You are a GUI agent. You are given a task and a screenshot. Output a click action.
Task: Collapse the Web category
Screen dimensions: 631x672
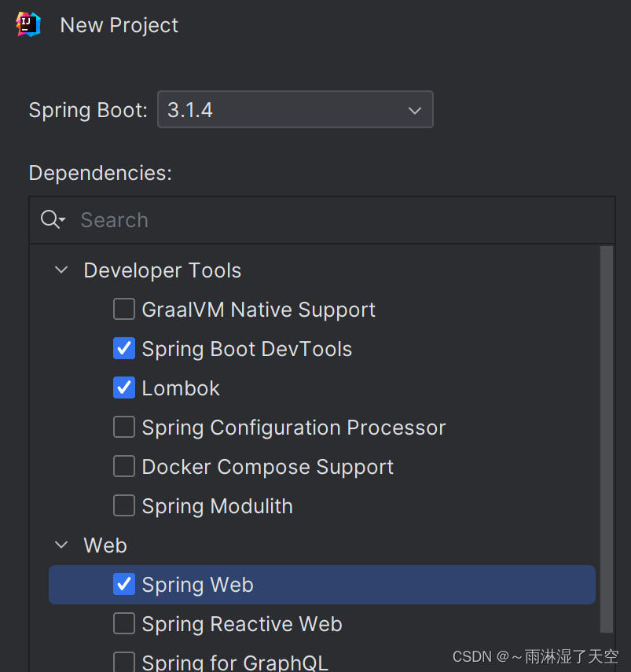(61, 545)
